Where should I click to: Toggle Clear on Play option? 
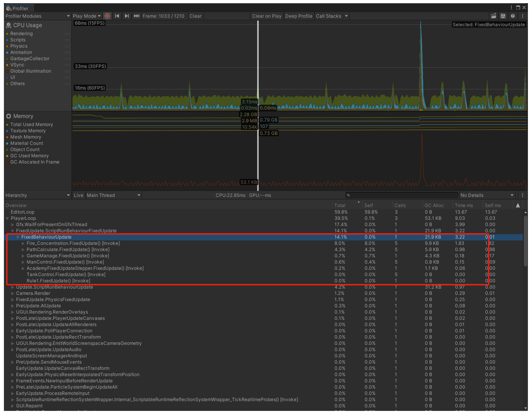[266, 16]
